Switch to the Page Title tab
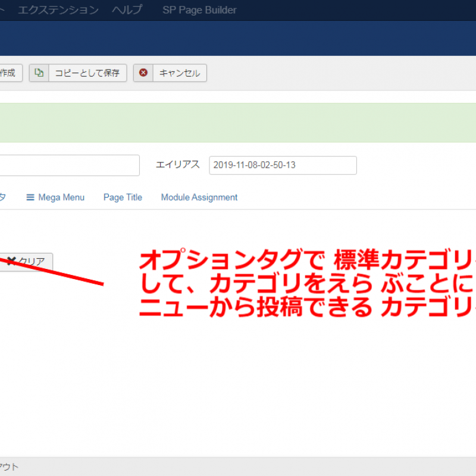This screenshot has height=476, width=476. click(123, 198)
